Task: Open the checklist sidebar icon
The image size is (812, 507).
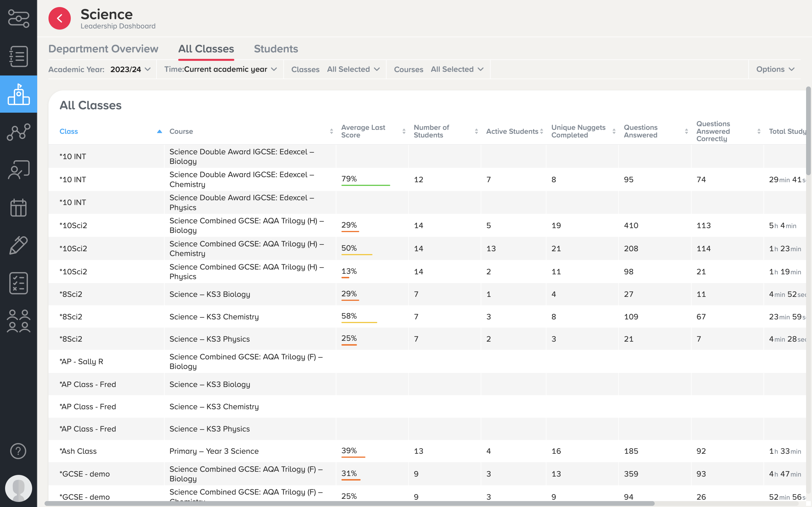Action: [x=18, y=283]
